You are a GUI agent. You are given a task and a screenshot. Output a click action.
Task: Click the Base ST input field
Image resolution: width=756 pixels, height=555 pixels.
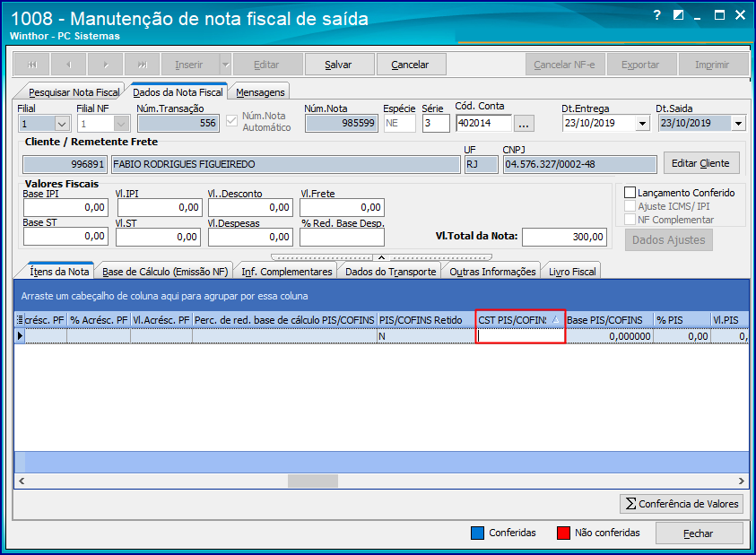65,237
